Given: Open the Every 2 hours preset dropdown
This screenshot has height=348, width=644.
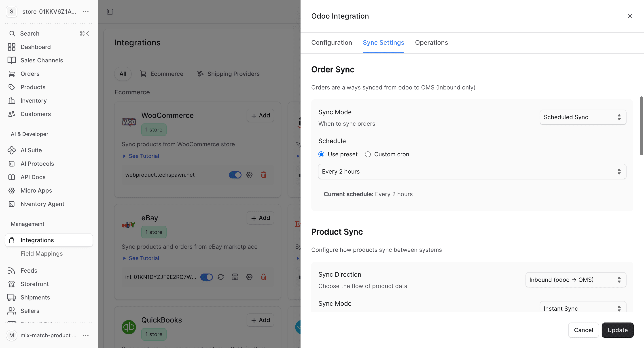Looking at the screenshot, I should 472,172.
